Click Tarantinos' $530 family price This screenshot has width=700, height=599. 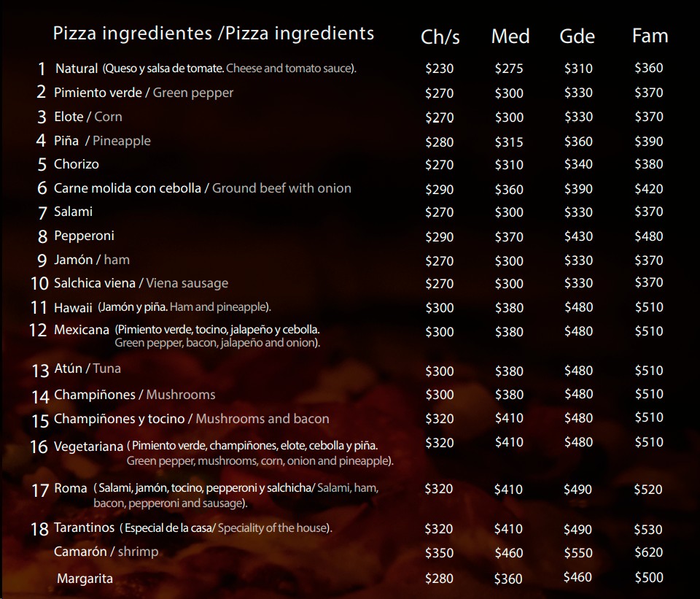(x=649, y=530)
